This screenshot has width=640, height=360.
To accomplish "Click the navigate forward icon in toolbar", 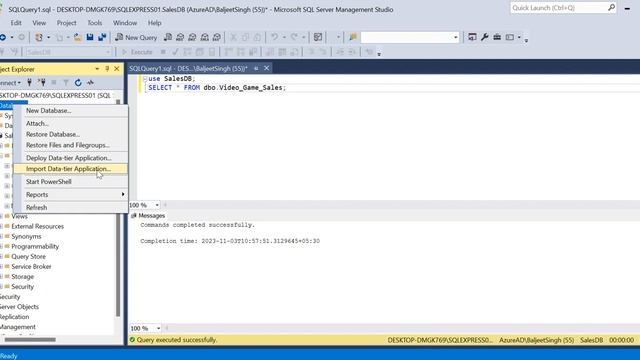I will pos(21,37).
